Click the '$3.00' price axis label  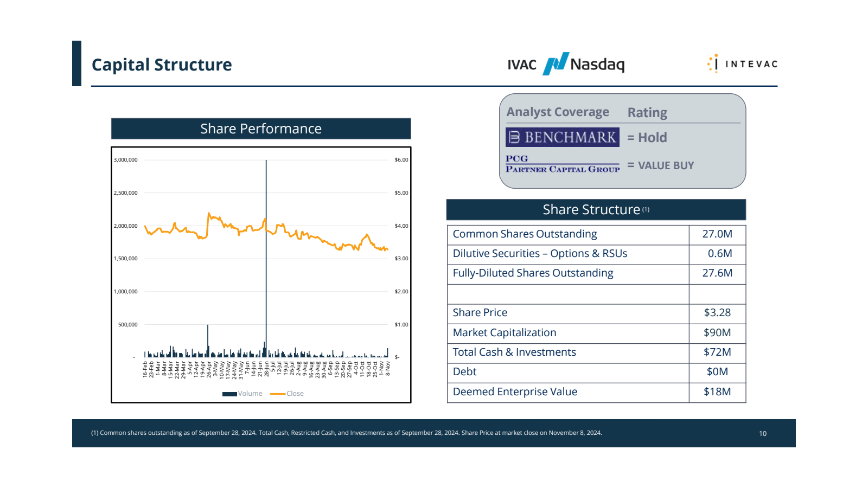click(x=401, y=259)
